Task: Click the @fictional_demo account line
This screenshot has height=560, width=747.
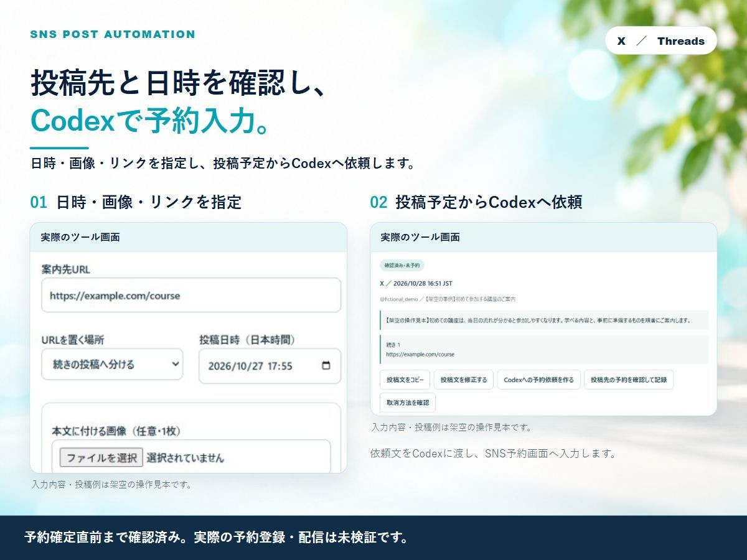Action: pos(448,299)
